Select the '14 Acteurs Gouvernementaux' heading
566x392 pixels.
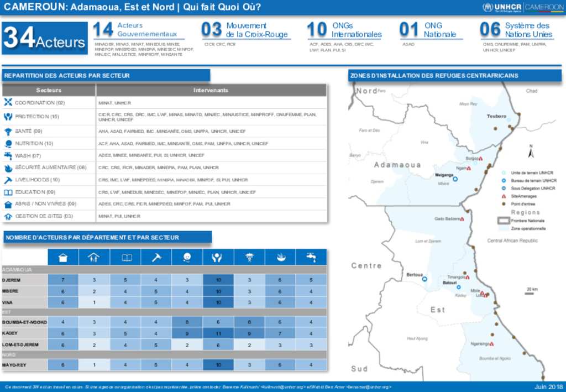[139, 30]
